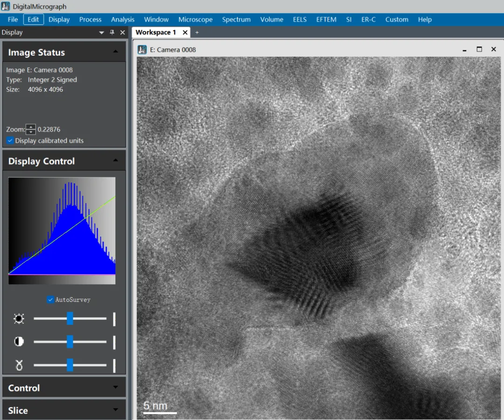This screenshot has width=504, height=420.
Task: Pin the Display panel
Action: pyautogui.click(x=112, y=32)
